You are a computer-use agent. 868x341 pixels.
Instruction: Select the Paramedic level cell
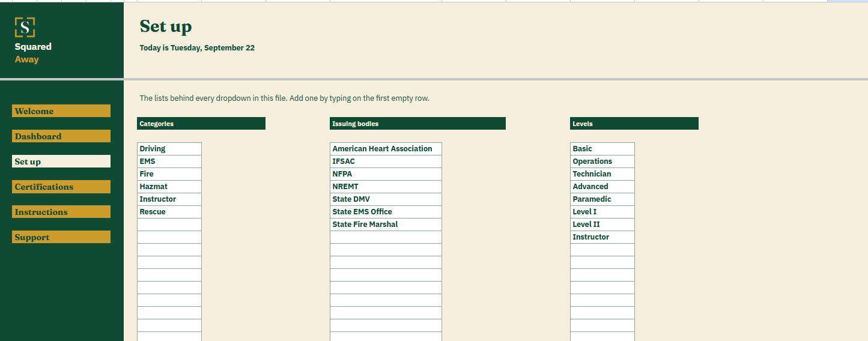(602, 199)
